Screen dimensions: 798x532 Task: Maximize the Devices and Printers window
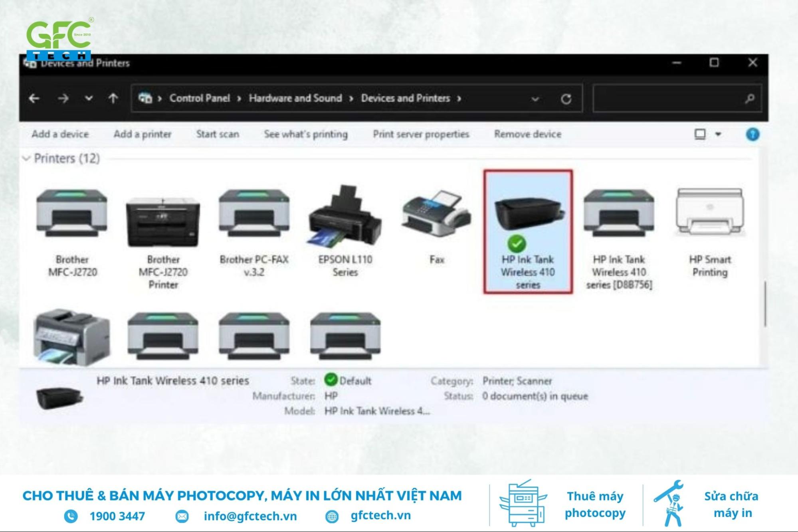tap(714, 63)
